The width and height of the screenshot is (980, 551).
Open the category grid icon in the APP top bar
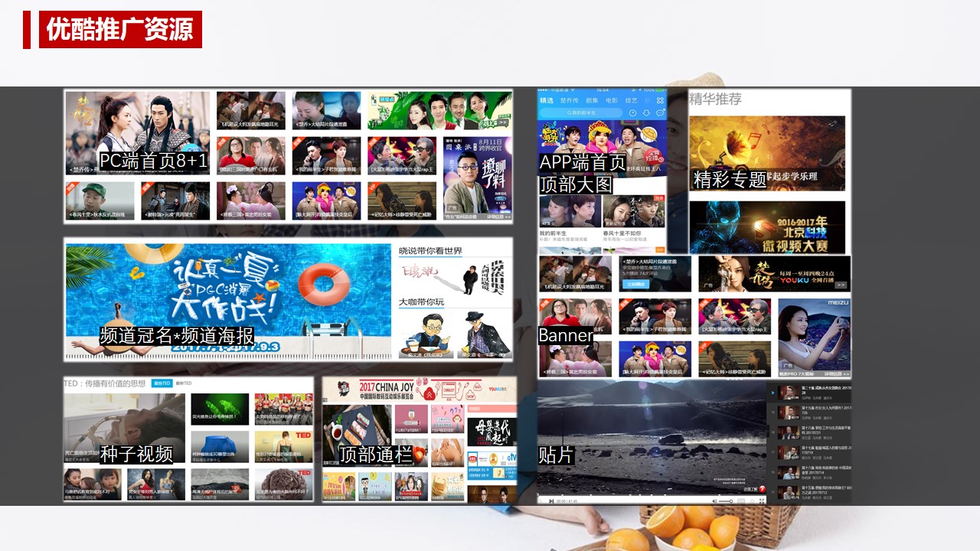point(660,100)
